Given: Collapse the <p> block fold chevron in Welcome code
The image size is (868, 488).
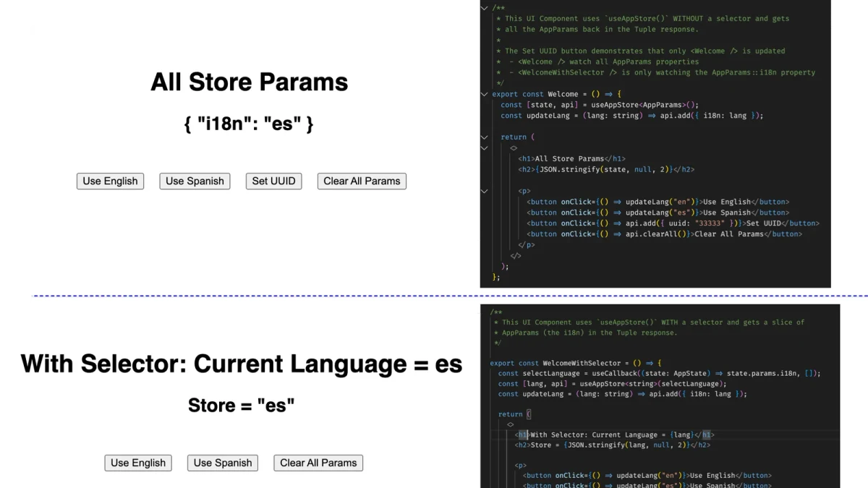Looking at the screenshot, I should 485,191.
